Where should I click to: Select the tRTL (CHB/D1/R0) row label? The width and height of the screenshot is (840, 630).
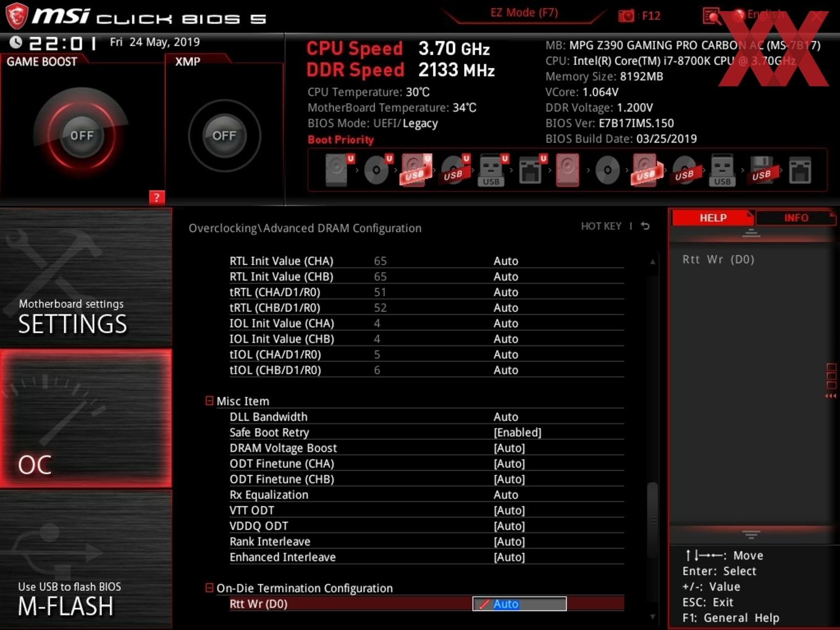coord(275,308)
